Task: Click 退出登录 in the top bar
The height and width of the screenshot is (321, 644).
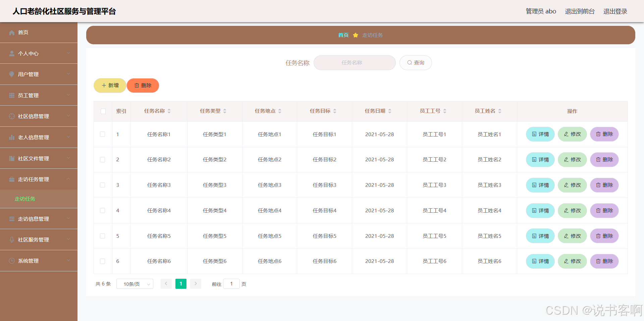Action: [x=615, y=11]
